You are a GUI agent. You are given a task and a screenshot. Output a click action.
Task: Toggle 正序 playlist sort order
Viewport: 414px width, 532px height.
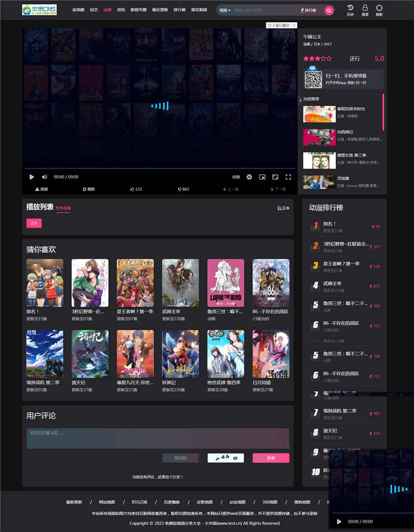click(283, 208)
